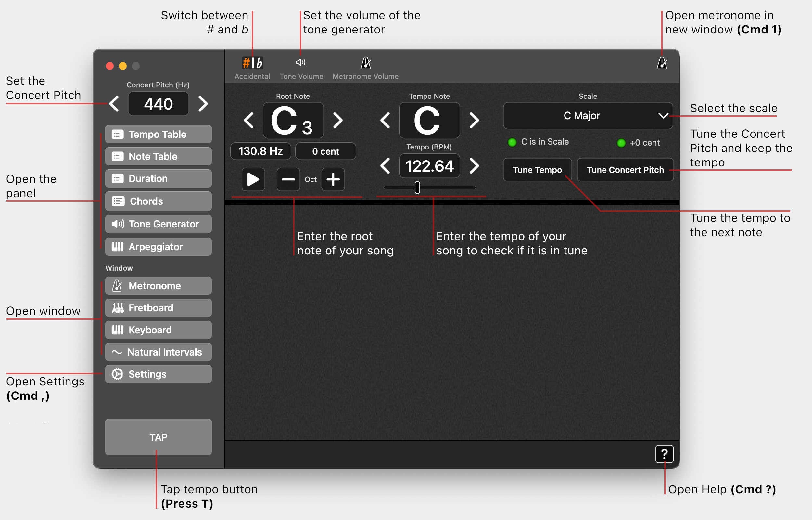The height and width of the screenshot is (520, 812).
Task: Open the Tone Volume control
Action: [x=301, y=63]
